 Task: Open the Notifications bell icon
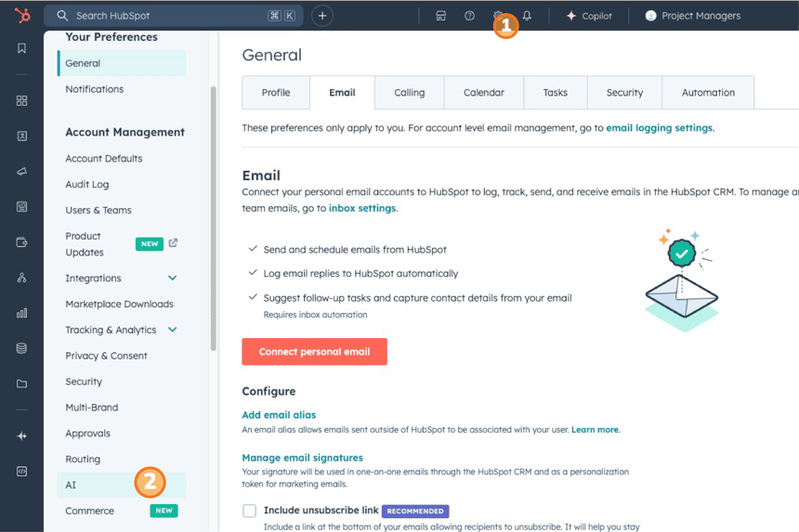pos(527,16)
